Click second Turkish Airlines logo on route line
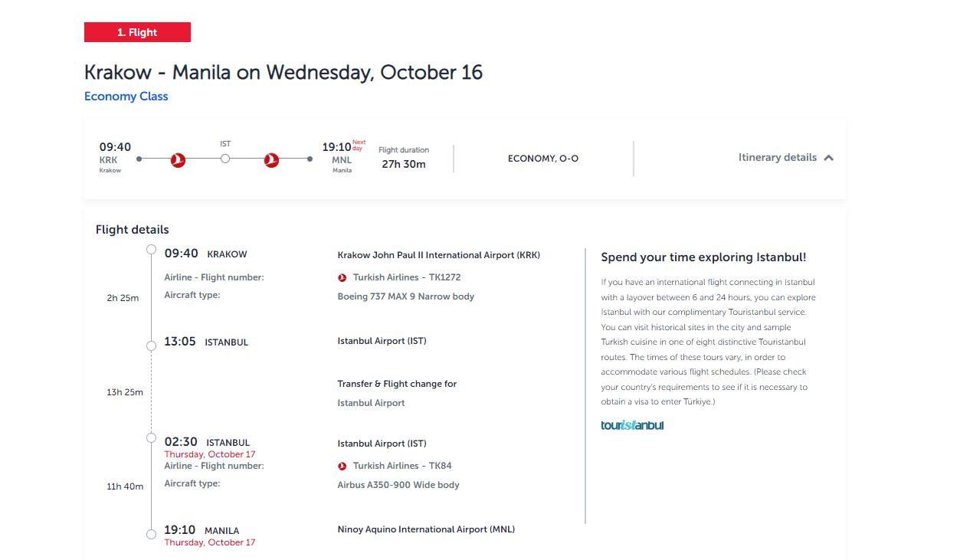960x560 pixels. pyautogui.click(x=271, y=159)
